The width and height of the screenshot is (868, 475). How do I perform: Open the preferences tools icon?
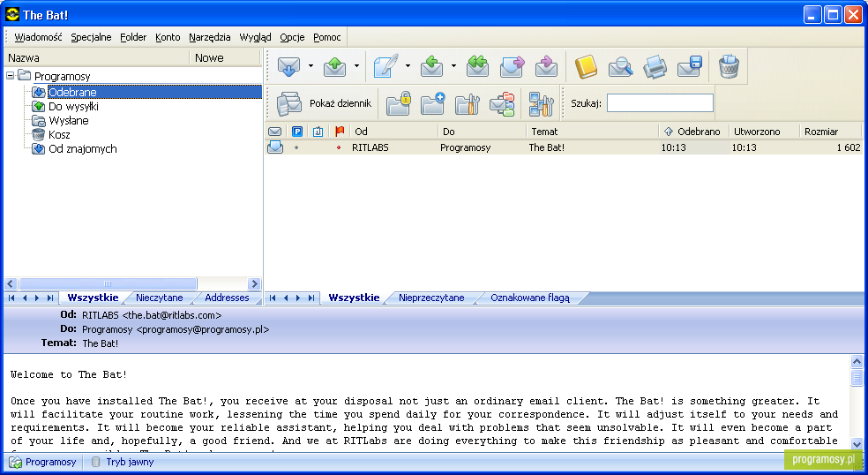click(541, 103)
